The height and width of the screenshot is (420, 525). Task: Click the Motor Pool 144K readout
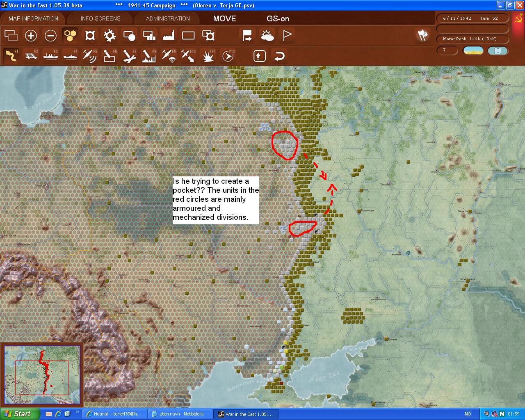point(472,39)
